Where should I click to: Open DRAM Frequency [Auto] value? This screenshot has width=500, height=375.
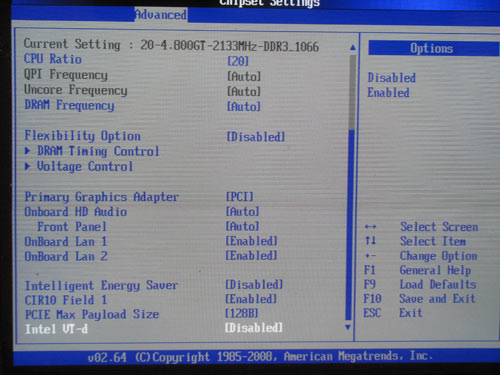pos(244,106)
